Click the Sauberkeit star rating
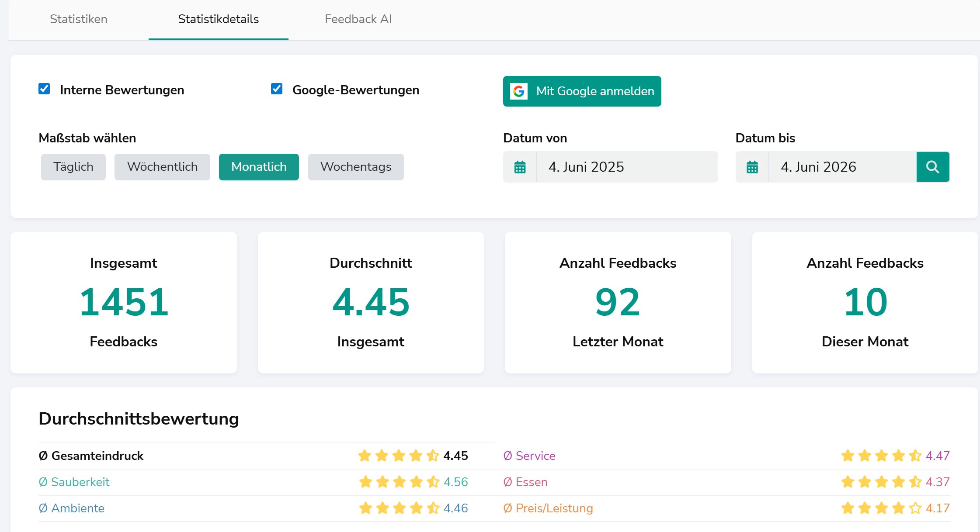The height and width of the screenshot is (532, 980). coord(399,482)
